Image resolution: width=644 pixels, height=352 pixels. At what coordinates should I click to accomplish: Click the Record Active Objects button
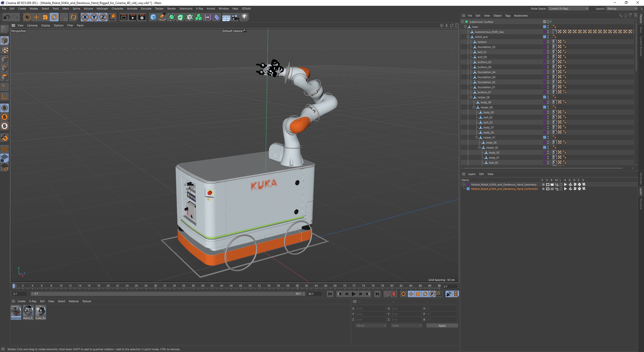(387, 294)
